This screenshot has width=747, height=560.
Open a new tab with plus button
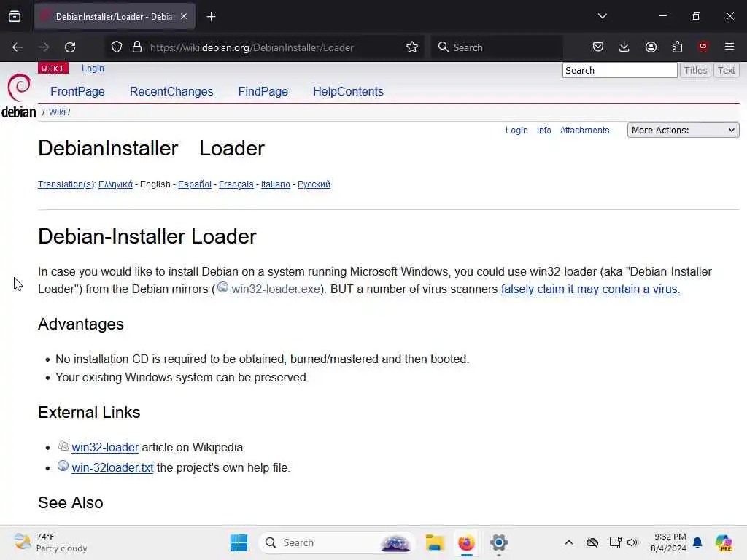click(x=212, y=17)
